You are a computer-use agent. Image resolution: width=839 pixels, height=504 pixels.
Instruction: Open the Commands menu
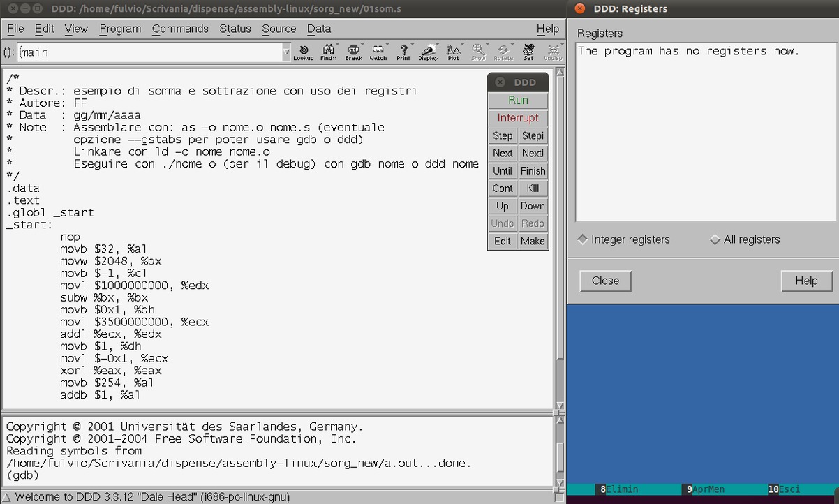tap(180, 29)
